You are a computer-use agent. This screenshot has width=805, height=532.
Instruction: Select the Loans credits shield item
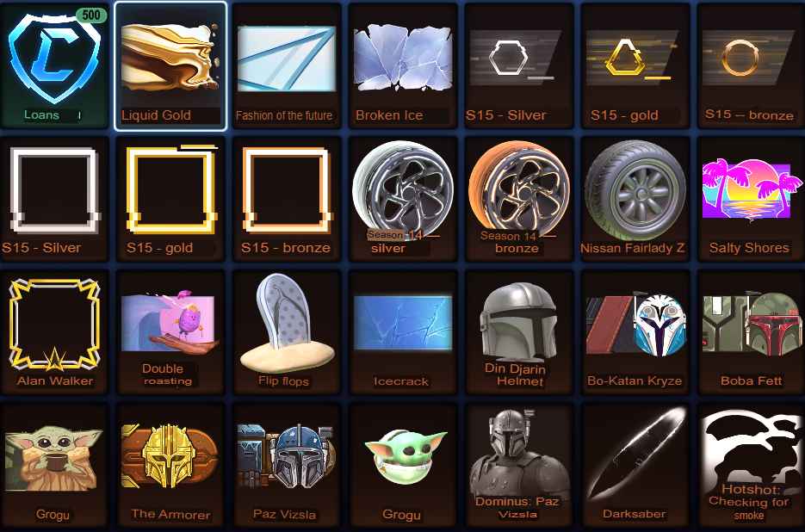coord(54,65)
